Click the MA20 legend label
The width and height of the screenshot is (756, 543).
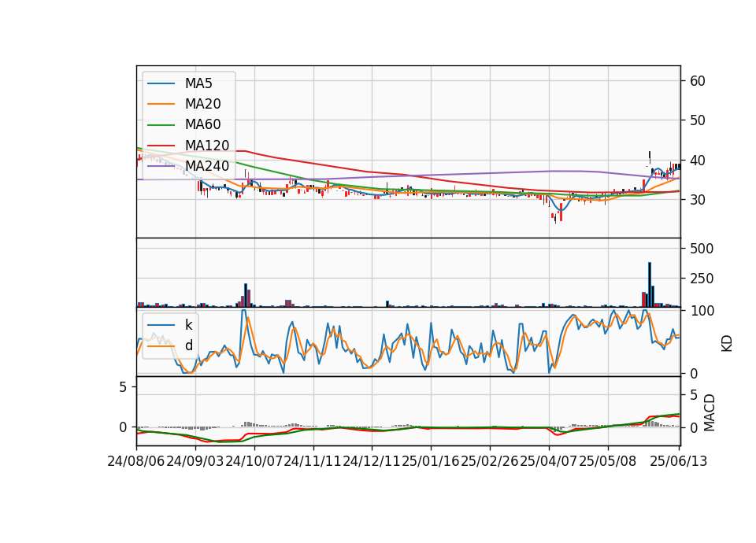tap(202, 104)
